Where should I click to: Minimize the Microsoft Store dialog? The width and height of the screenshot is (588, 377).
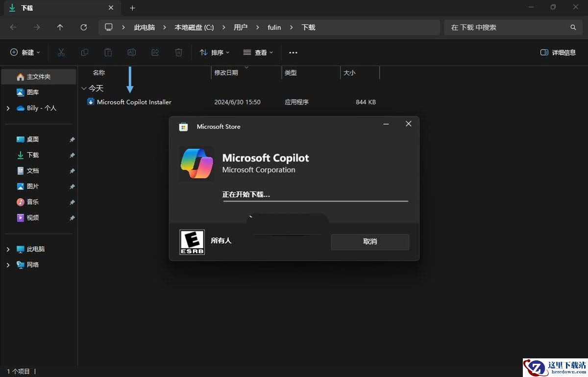click(x=386, y=124)
